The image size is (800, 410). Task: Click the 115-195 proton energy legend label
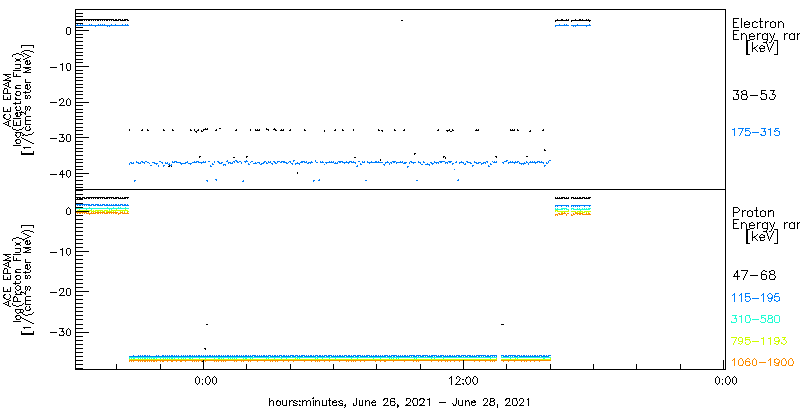pos(756,298)
